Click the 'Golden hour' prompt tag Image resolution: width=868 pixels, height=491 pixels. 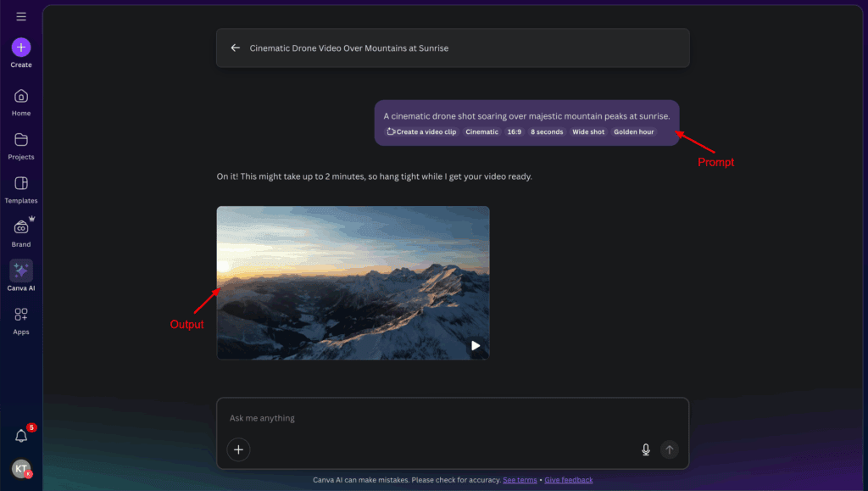(633, 131)
